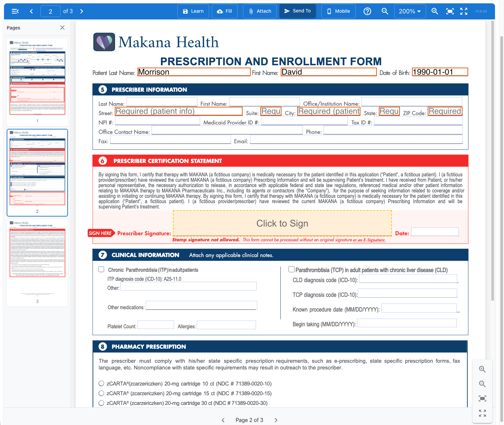
Task: Click the Click to Sign signature box
Action: tap(282, 223)
